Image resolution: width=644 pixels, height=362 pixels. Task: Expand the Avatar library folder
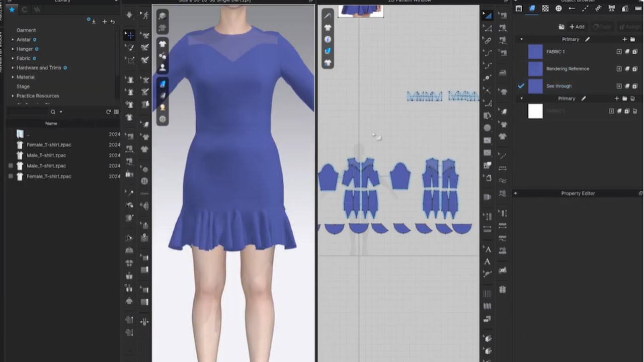(x=13, y=40)
